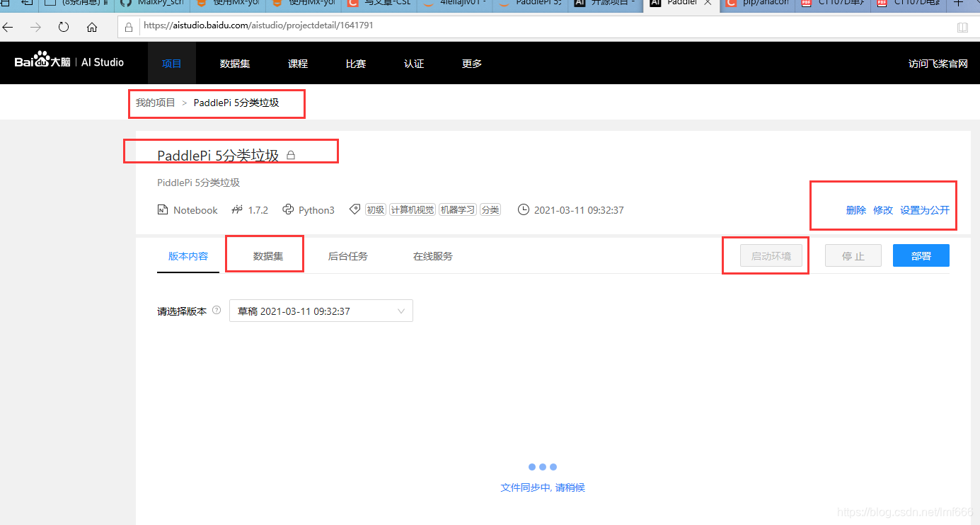The width and height of the screenshot is (980, 525).
Task: Switch to the 后台任务 tab
Action: pos(348,256)
